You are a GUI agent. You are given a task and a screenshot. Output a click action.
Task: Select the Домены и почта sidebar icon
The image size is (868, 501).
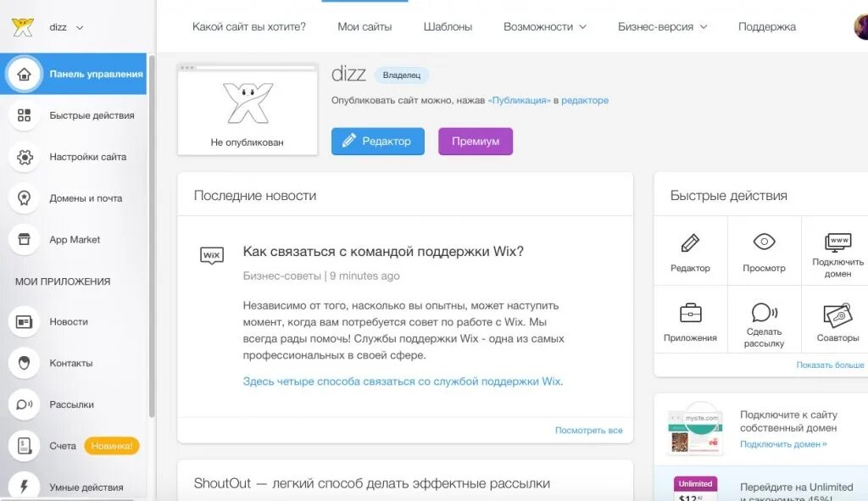click(23, 198)
